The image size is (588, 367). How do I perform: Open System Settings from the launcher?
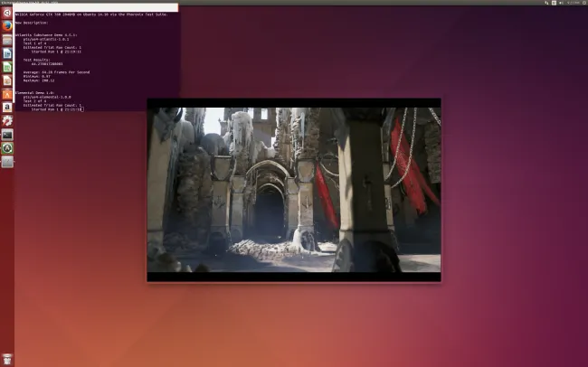coord(7,121)
